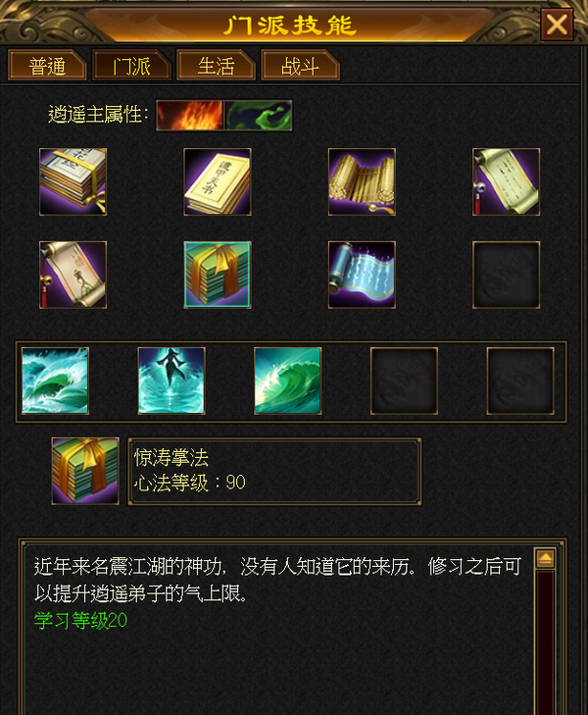Switch to the 门派 tab

coord(131,66)
